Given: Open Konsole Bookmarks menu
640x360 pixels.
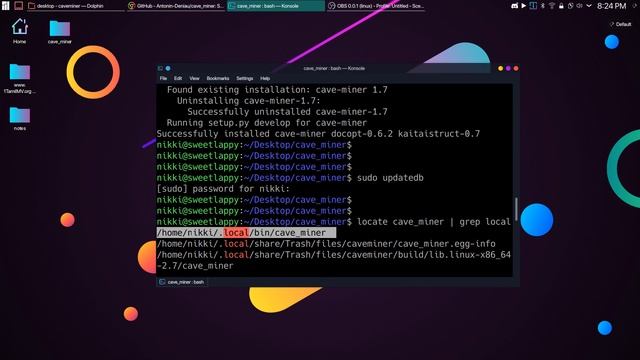Looking at the screenshot, I should [218, 78].
